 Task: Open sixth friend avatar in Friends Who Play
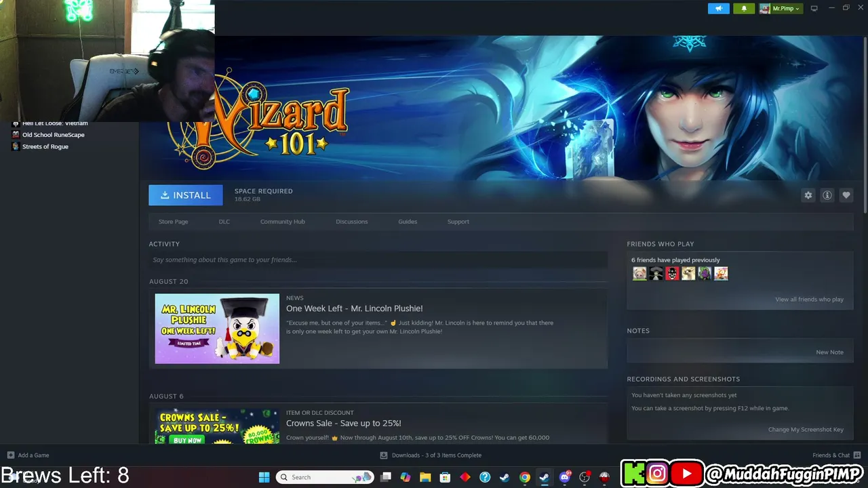[x=721, y=273]
